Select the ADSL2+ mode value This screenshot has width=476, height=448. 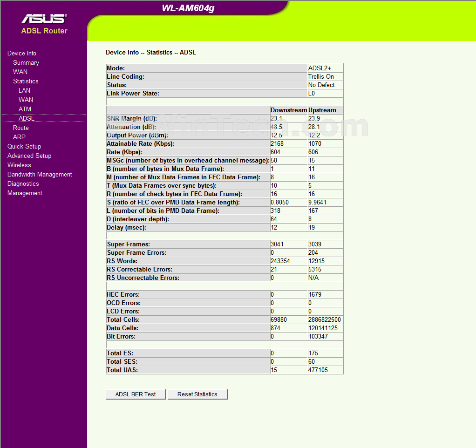tap(320, 68)
